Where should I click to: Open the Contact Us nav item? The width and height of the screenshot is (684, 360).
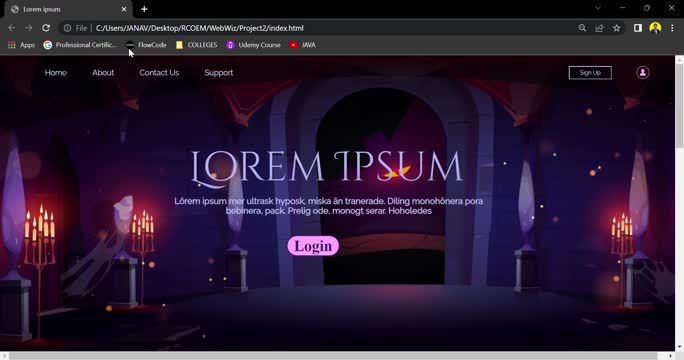coord(159,73)
